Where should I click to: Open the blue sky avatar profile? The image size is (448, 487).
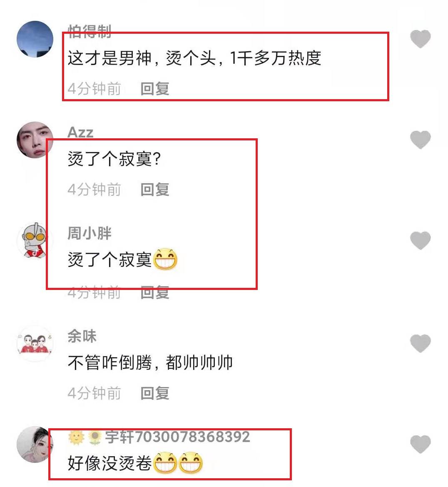click(35, 39)
